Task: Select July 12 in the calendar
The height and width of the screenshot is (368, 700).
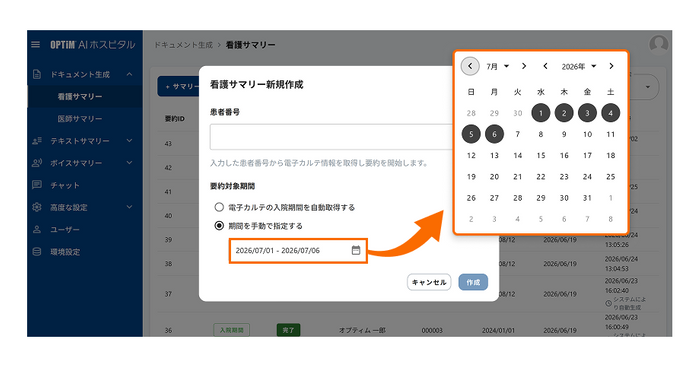Action: (x=471, y=155)
